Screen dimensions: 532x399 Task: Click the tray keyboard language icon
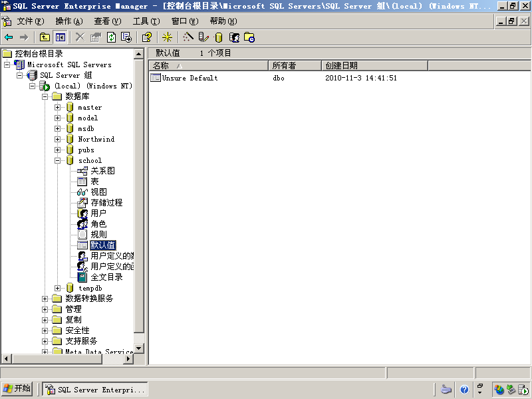[x=446, y=390]
